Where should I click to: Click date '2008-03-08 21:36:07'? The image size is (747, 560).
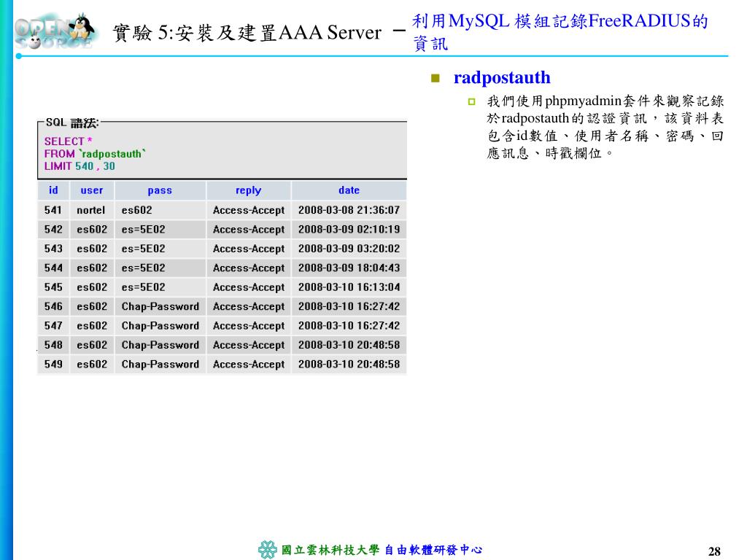[349, 210]
